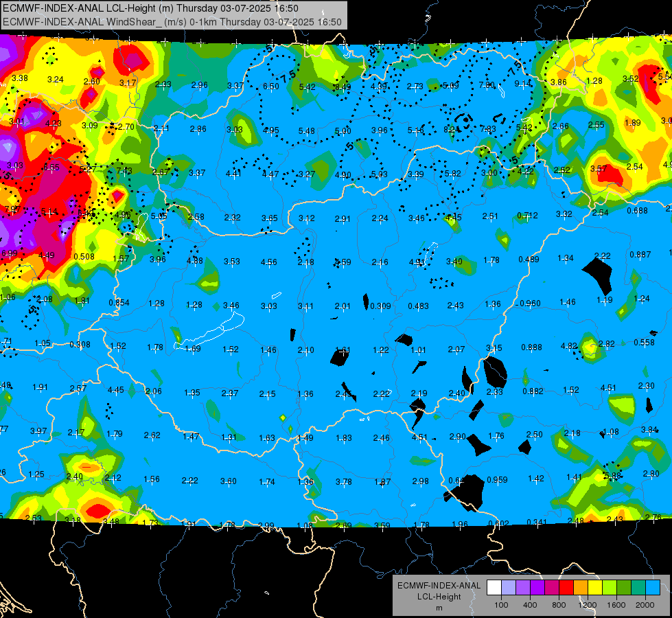
Task: Click the wind shear value 0.887
Action: point(640,254)
